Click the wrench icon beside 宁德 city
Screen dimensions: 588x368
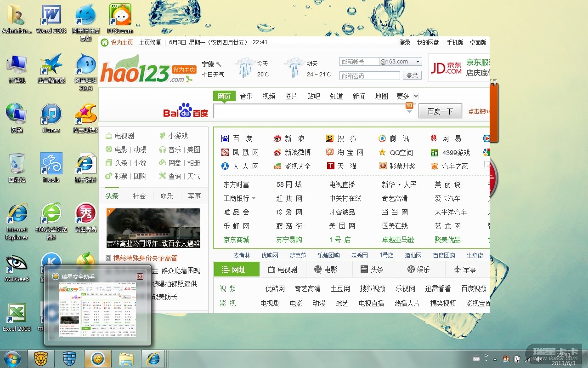[x=219, y=64]
